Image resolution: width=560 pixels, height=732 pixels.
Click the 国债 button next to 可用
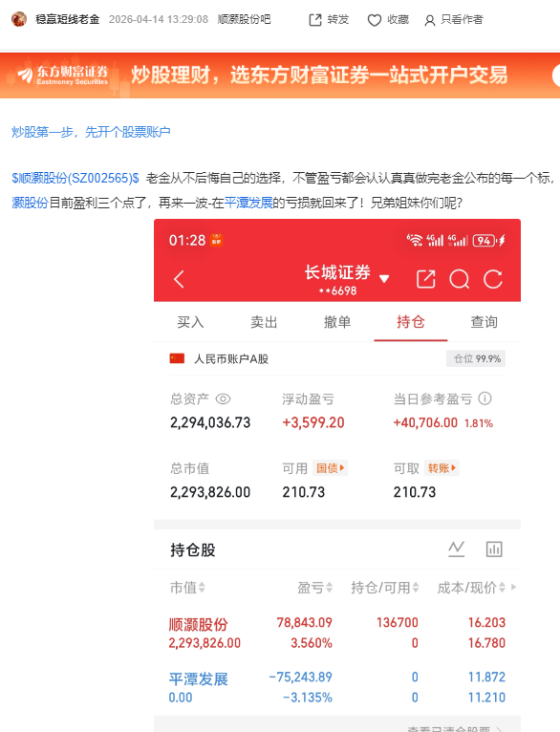click(x=330, y=467)
